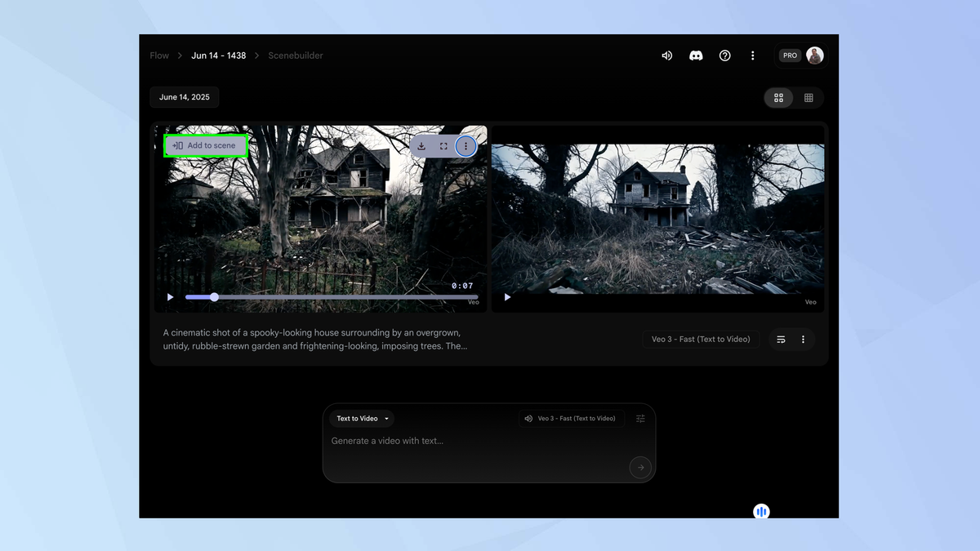The height and width of the screenshot is (551, 980).
Task: Switch to small grid view
Action: (x=808, y=98)
